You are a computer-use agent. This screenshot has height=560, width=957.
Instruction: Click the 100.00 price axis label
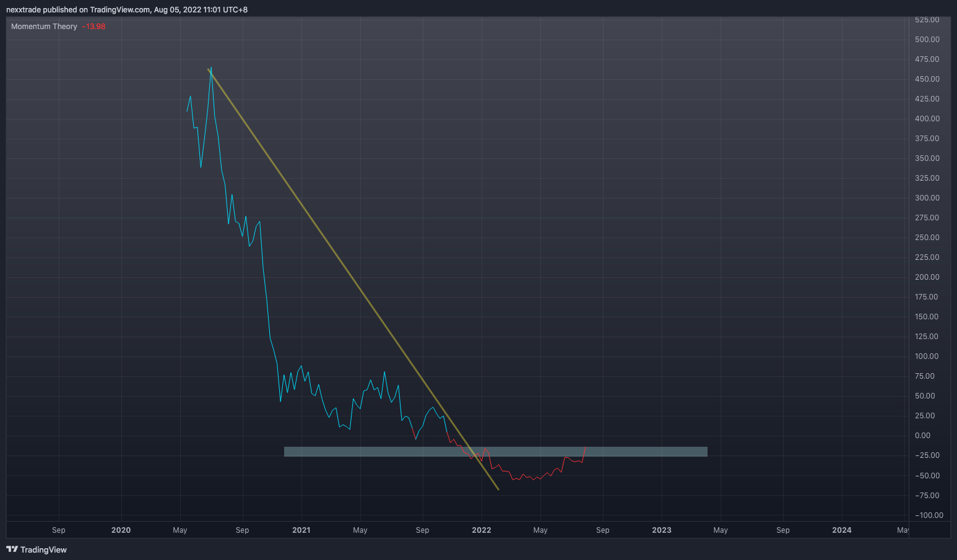927,356
